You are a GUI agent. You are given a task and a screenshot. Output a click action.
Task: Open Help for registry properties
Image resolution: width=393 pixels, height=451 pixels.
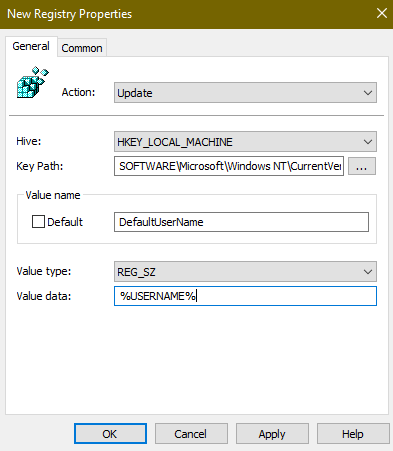click(x=353, y=434)
